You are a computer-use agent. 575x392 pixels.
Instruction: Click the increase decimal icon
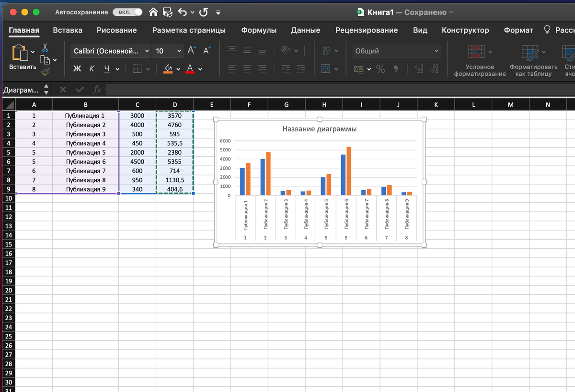point(419,69)
